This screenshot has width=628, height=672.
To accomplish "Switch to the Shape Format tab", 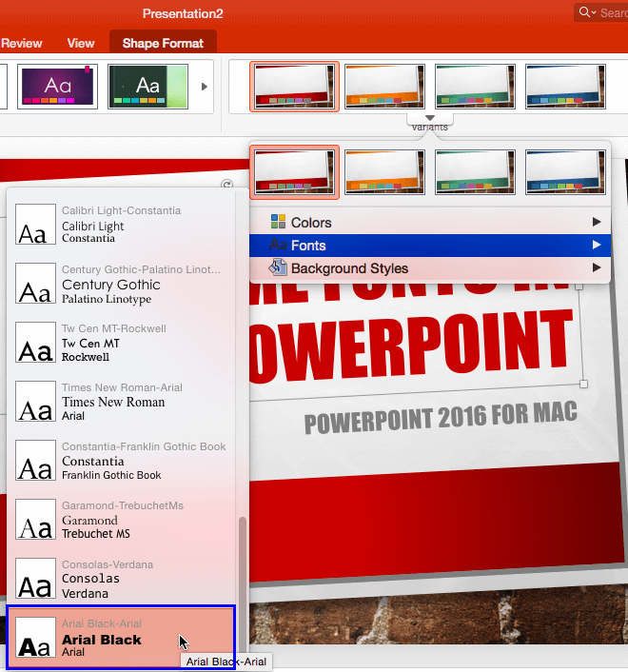I will 163,43.
